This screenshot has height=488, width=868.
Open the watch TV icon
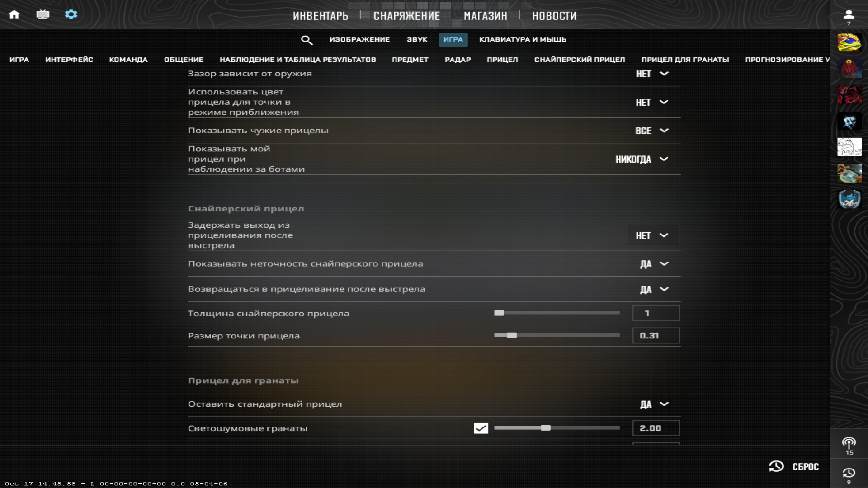42,14
